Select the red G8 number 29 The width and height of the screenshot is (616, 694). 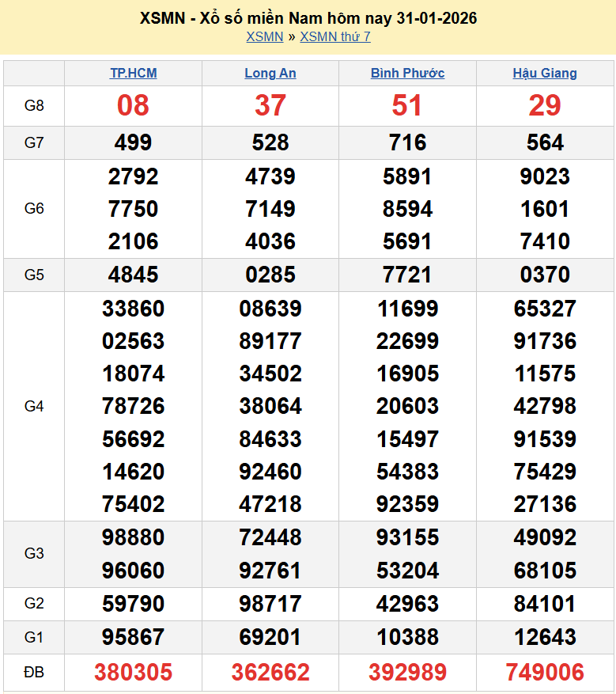(x=545, y=105)
